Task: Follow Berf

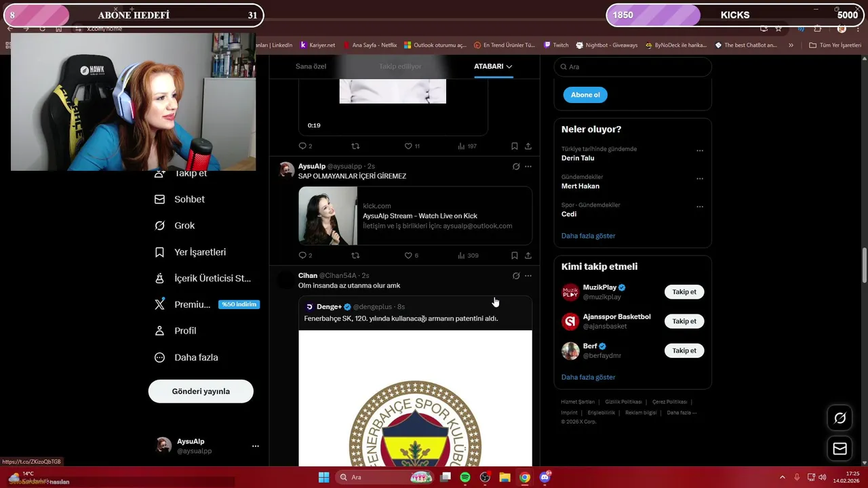Action: 684,350
